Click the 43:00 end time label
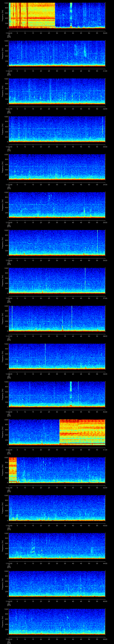114x644 pixels. coord(105,525)
